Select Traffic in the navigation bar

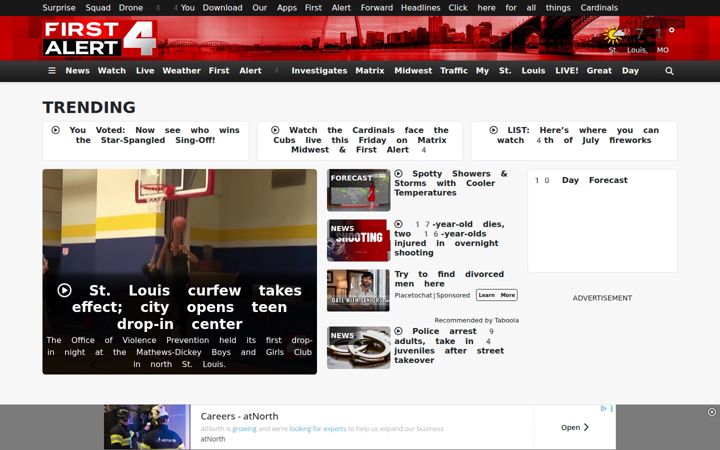click(454, 71)
